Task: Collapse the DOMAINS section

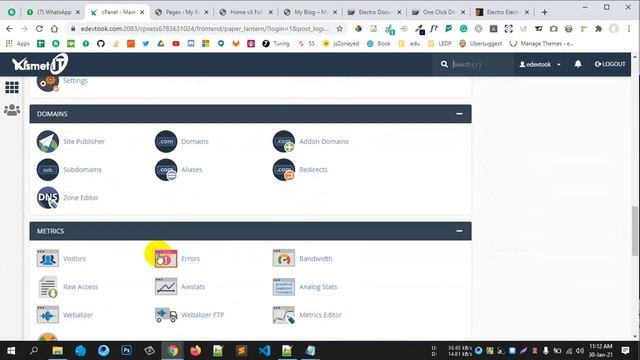Action: click(x=459, y=114)
